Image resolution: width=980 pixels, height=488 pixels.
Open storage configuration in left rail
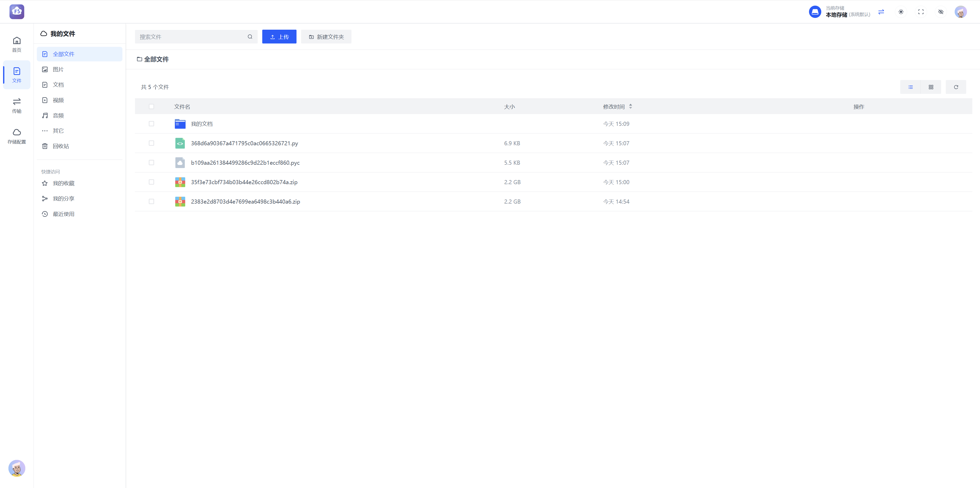(17, 136)
